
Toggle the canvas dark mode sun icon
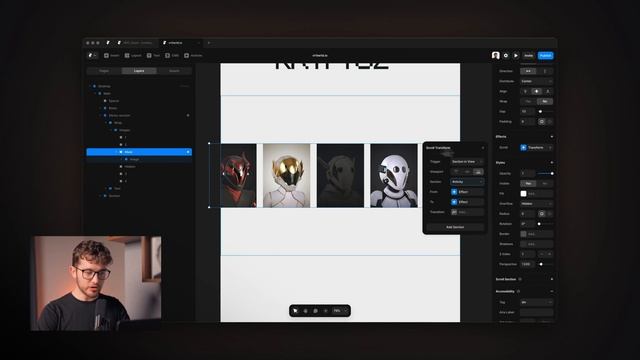(325, 311)
